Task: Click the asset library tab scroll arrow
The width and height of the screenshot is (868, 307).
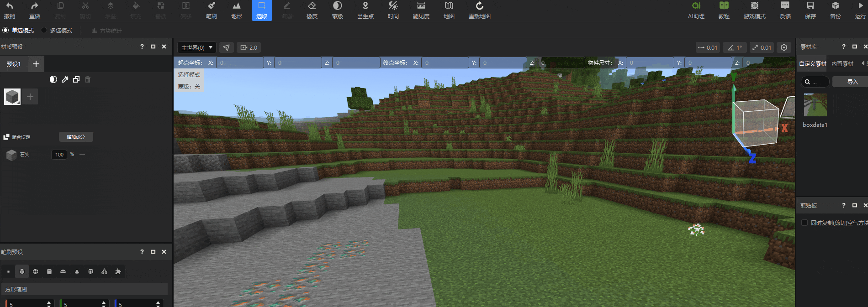Action: pyautogui.click(x=863, y=63)
